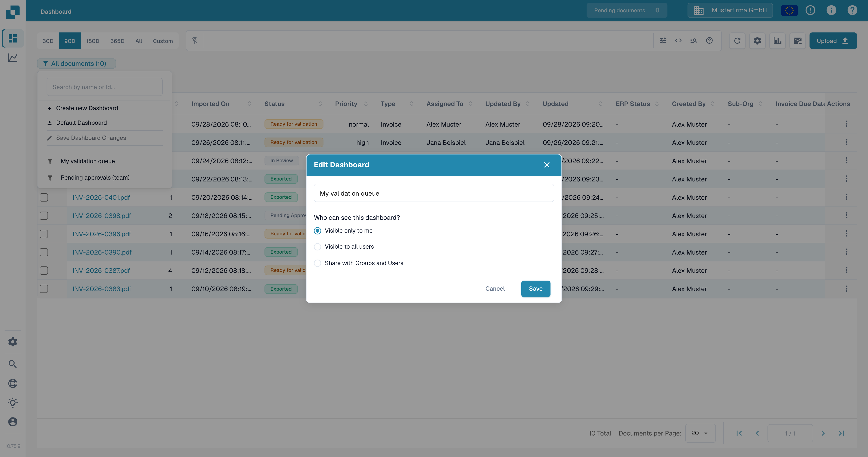Click the app logo in top-left corner
This screenshot has width=868, height=457.
coord(13,12)
